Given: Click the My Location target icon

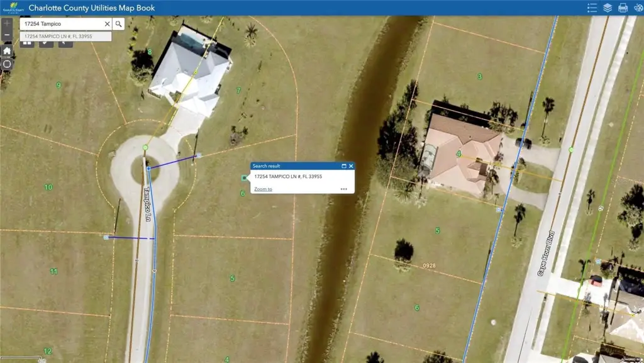Looking at the screenshot, I should coord(7,64).
